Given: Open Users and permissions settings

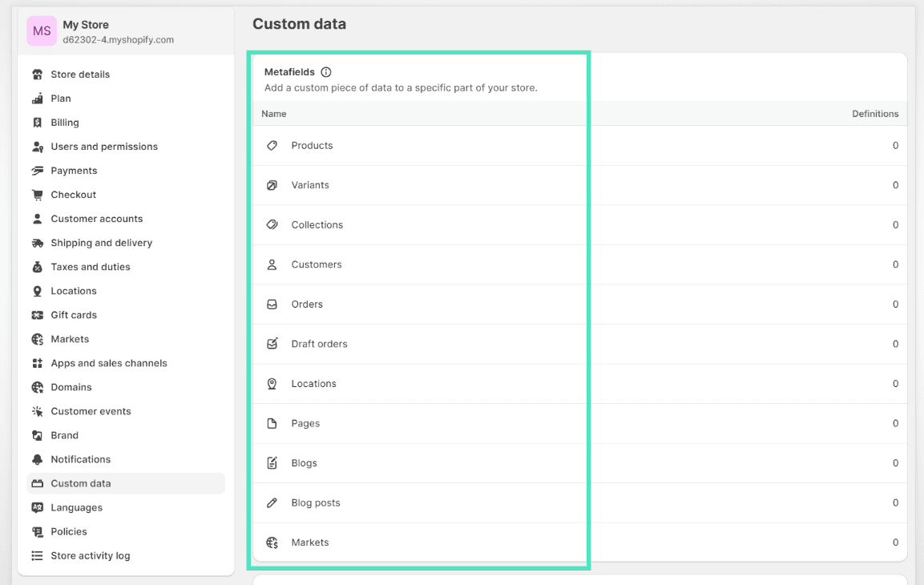Looking at the screenshot, I should tap(104, 146).
